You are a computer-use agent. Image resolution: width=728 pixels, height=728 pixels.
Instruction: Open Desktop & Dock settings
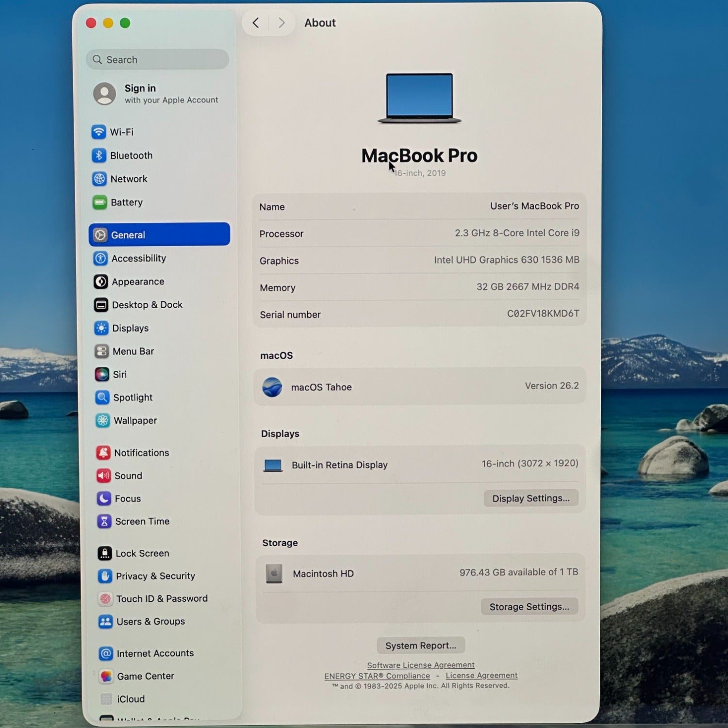(x=147, y=305)
